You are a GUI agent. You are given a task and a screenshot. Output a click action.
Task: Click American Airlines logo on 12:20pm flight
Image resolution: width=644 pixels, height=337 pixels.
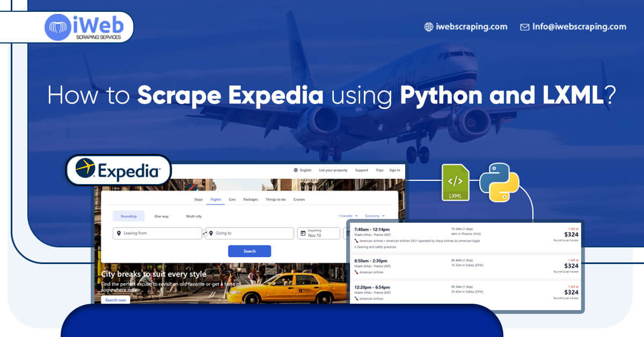(356, 298)
